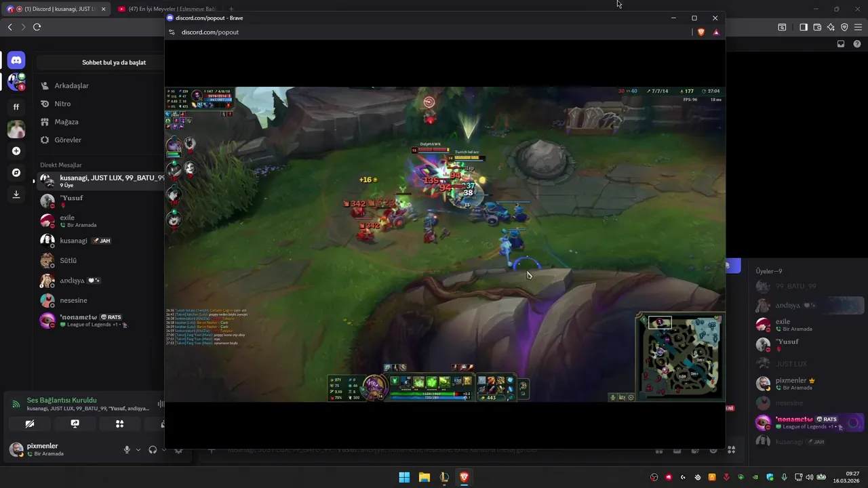The width and height of the screenshot is (868, 488).
Task: Open activities launcher in voice panel
Action: click(119, 424)
